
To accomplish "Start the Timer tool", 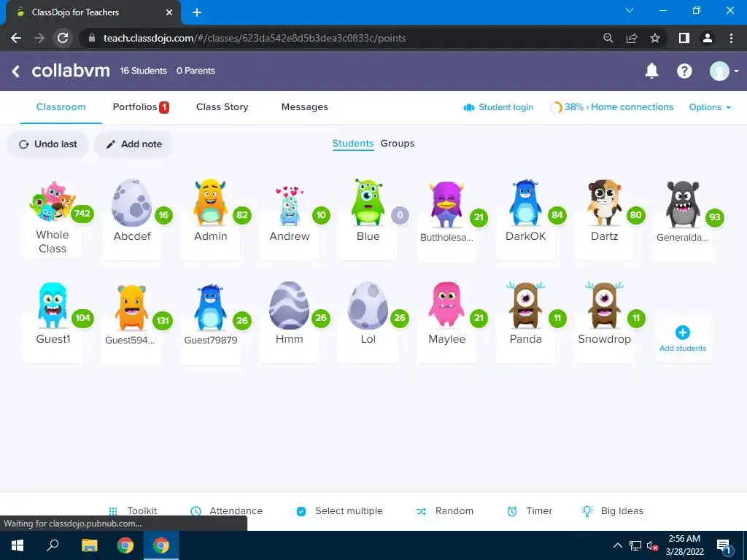I will point(530,511).
